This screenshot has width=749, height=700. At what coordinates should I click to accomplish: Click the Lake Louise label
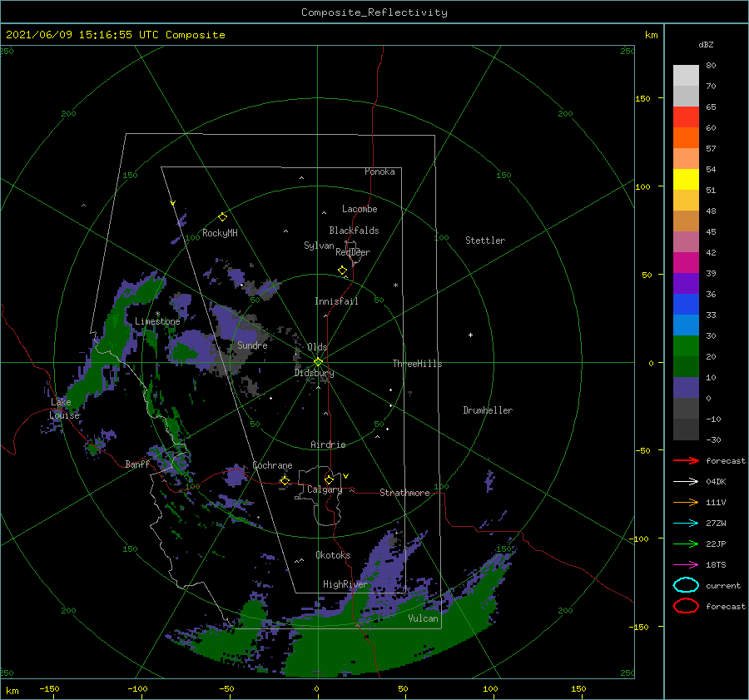[64, 409]
